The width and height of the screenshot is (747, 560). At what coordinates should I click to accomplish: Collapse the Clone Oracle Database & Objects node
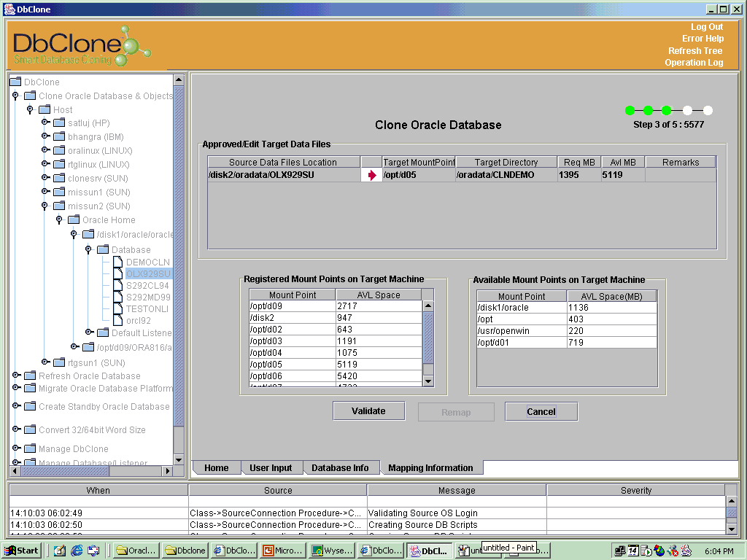point(15,96)
